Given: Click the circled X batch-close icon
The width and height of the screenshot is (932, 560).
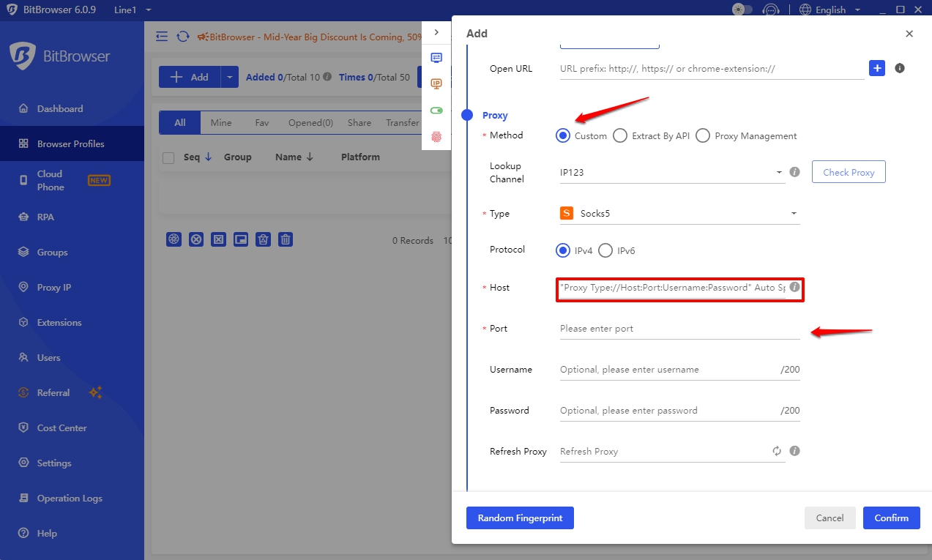Looking at the screenshot, I should 196,239.
